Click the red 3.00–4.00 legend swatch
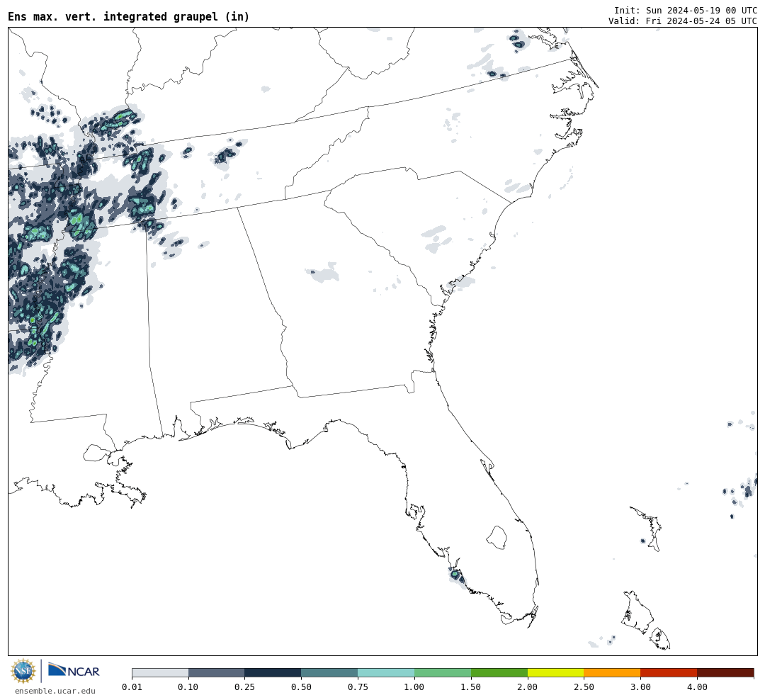765x700 pixels. click(669, 672)
